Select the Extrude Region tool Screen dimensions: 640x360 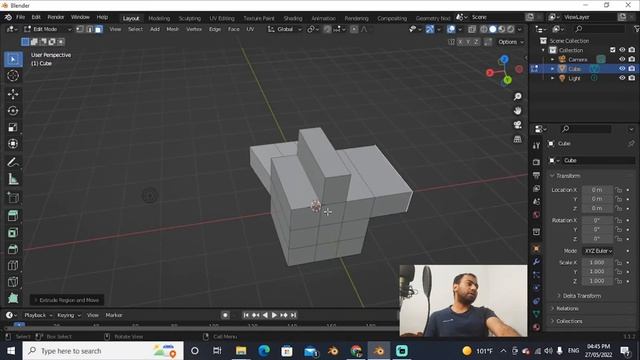coord(13,216)
